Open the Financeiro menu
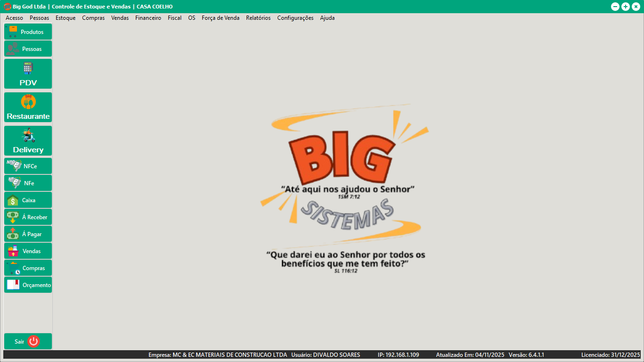 (148, 18)
